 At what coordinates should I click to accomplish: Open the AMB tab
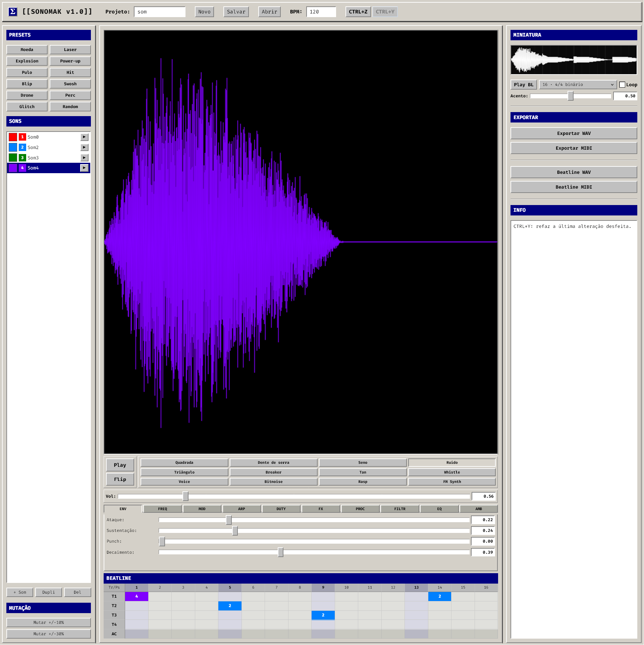click(479, 509)
